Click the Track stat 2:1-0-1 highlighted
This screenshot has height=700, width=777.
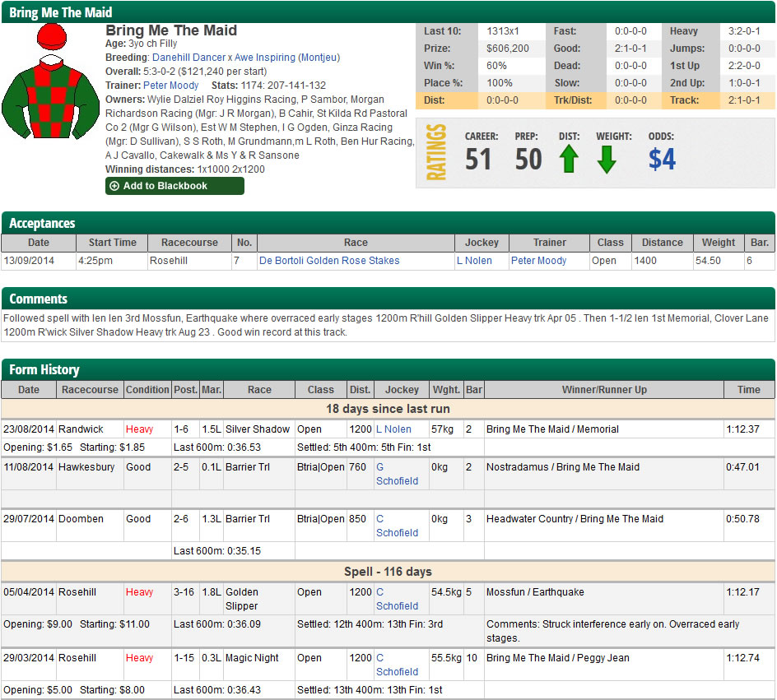click(744, 100)
